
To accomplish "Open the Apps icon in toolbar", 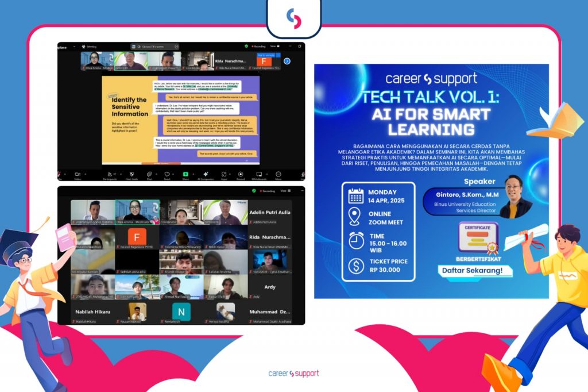I will (224, 174).
